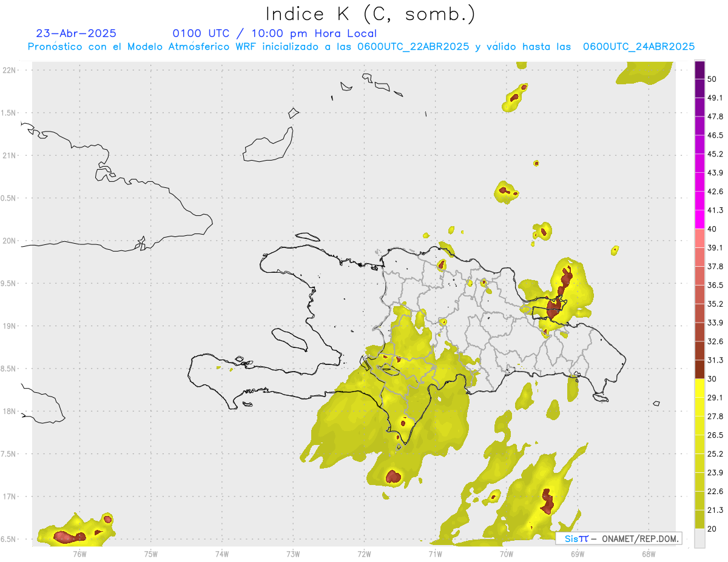Click the "74W" longitude label
Viewport: 728px width, 562px height.
[222, 554]
